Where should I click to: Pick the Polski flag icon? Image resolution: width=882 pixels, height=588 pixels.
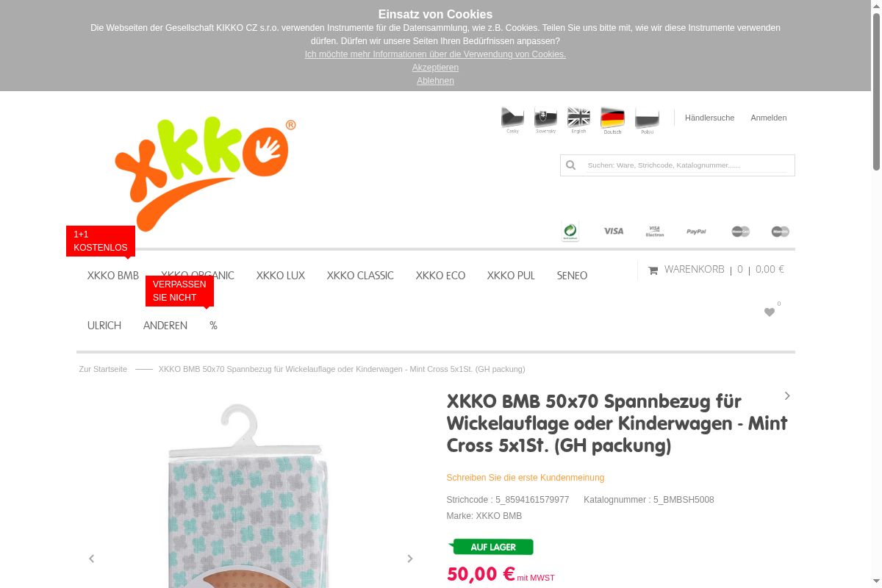pos(647,119)
